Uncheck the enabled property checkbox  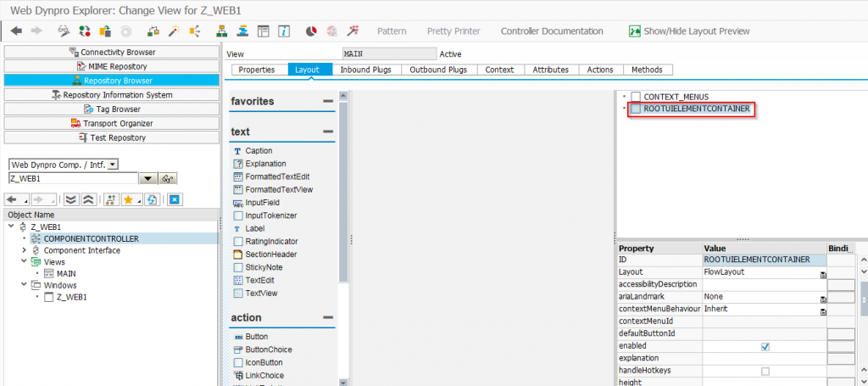[x=765, y=347]
